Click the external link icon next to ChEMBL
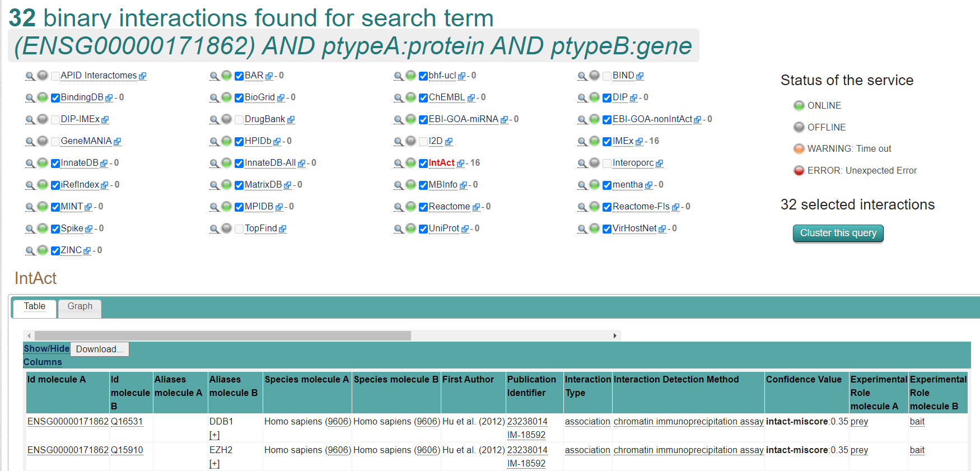 coord(471,98)
